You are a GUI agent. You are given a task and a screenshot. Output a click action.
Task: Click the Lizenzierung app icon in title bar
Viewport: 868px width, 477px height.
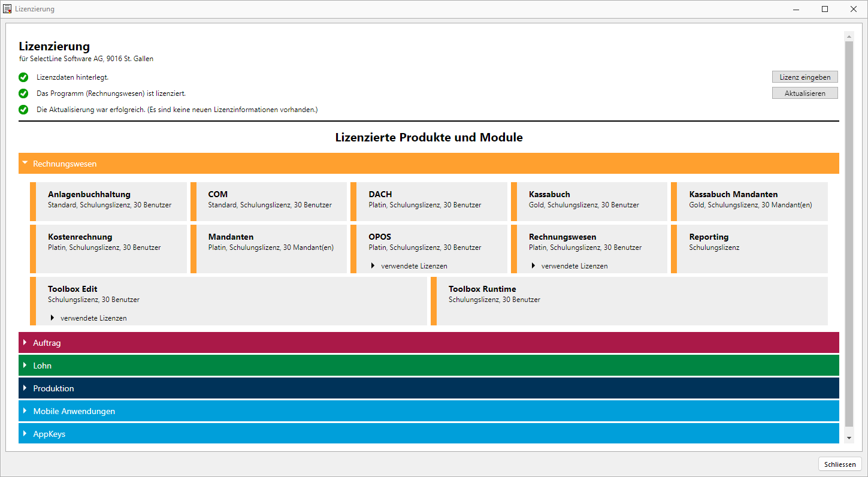click(7, 9)
